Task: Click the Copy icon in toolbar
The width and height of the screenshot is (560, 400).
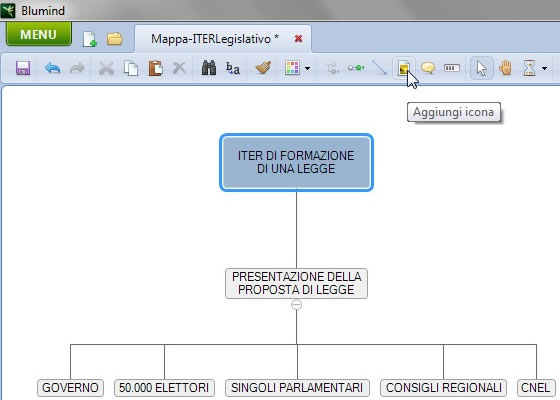Action: 131,68
